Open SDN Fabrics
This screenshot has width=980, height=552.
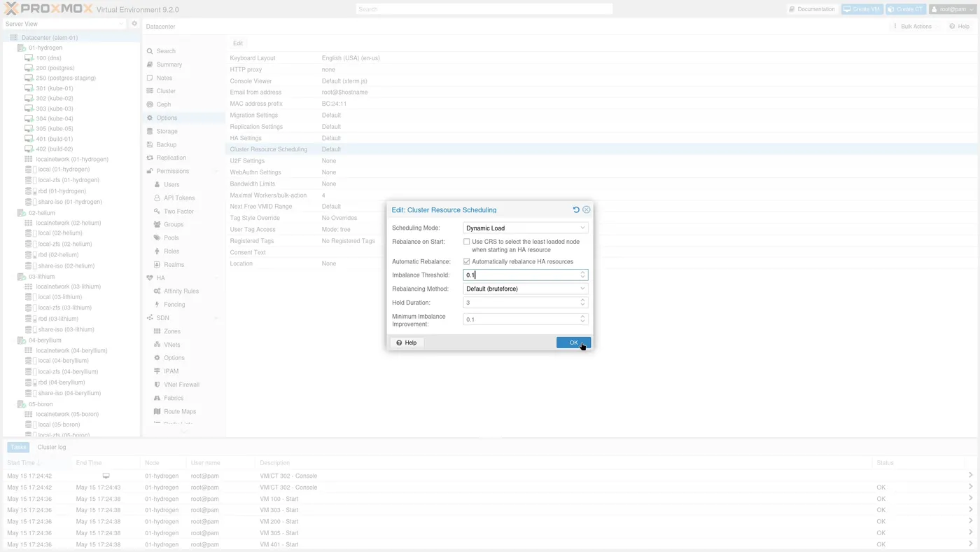click(174, 398)
